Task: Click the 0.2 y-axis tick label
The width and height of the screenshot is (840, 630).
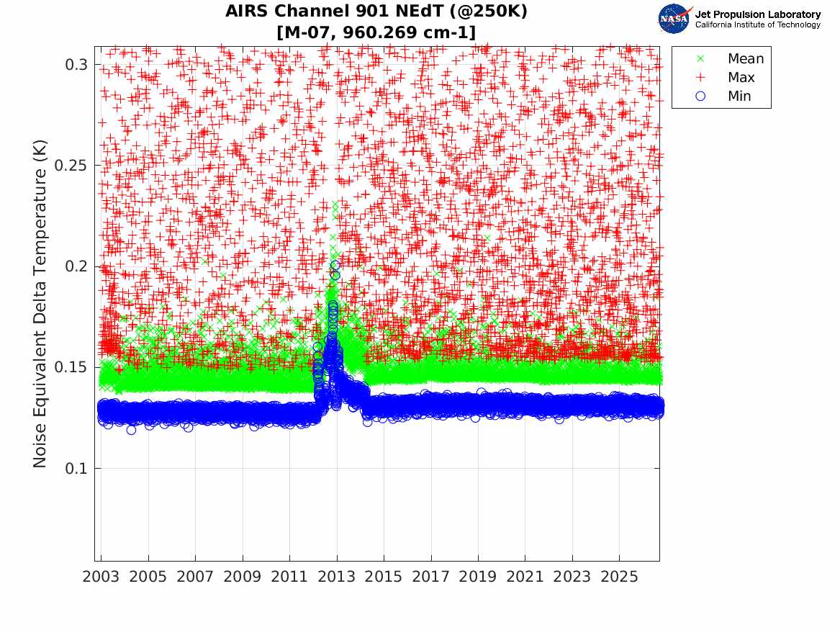Action: (76, 266)
